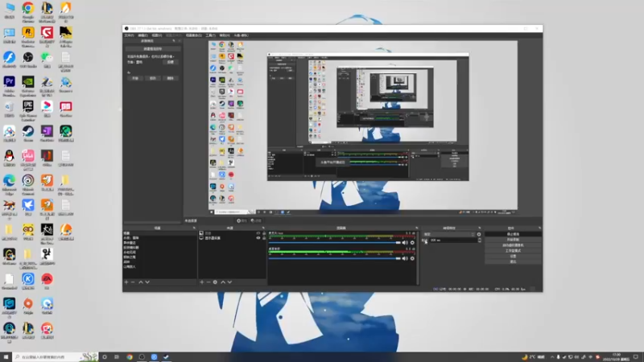The width and height of the screenshot is (644, 362).
Task: Toggle eye visibility of the first source
Action: pyautogui.click(x=258, y=233)
